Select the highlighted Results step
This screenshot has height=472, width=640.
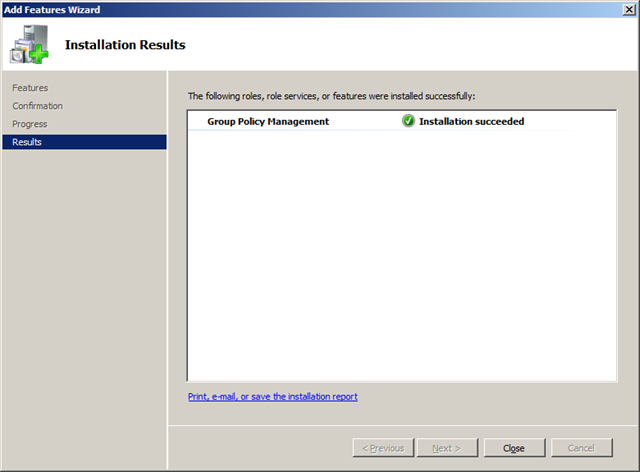[28, 142]
